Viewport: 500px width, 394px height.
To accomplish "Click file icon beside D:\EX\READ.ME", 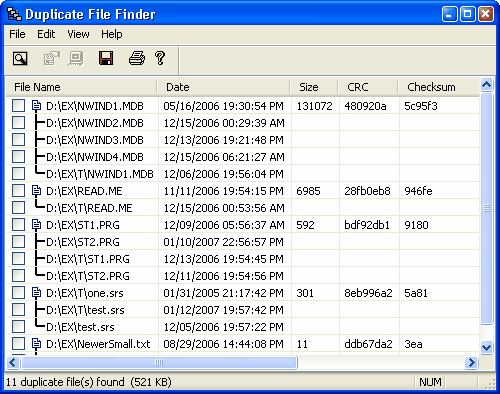I will click(36, 191).
